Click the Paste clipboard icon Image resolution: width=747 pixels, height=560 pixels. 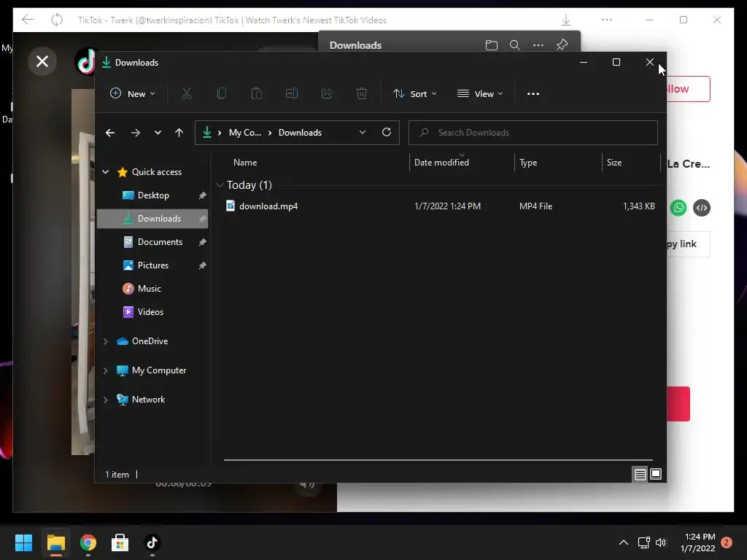coord(256,94)
